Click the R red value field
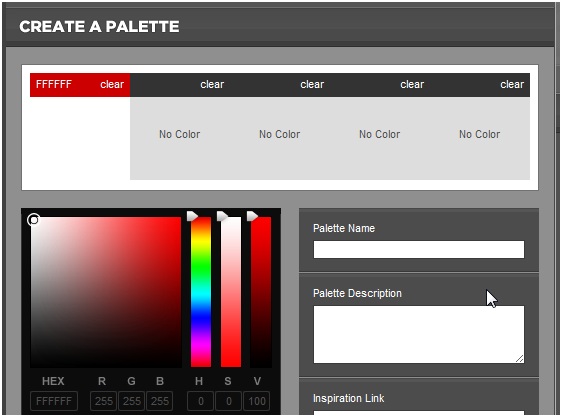 tap(103, 401)
